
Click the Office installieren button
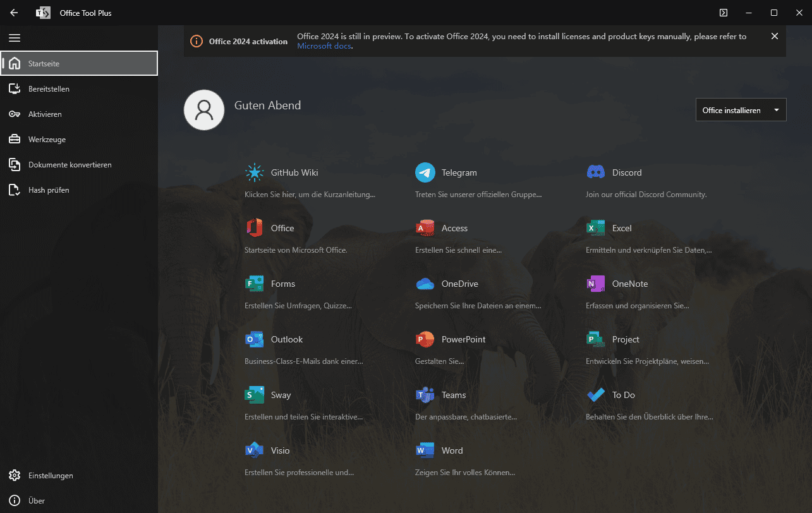click(x=741, y=110)
